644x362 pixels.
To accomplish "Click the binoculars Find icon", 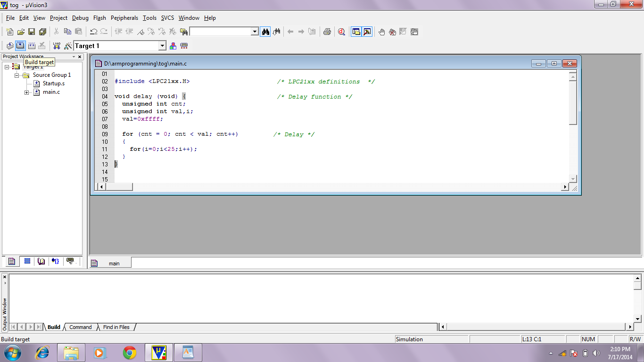I will (265, 32).
